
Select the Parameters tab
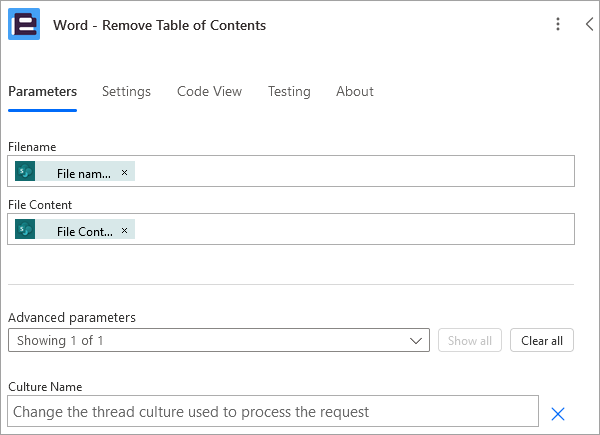pos(42,91)
